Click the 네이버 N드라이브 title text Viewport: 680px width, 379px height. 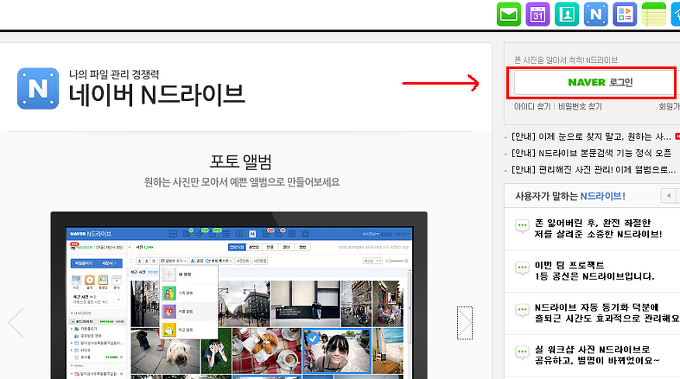tap(157, 95)
